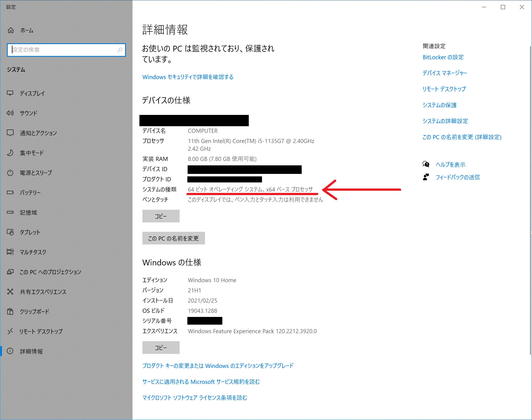
Task: Click the Help chat bubble icon
Action: 426,165
